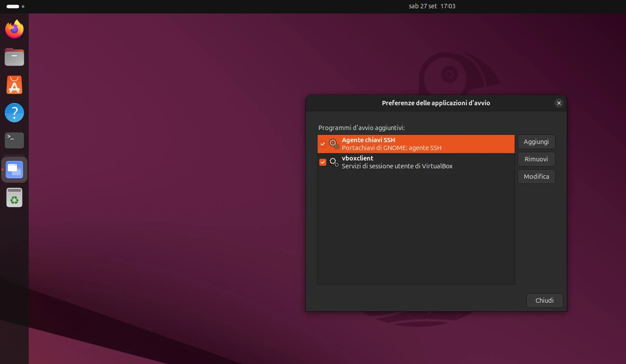Launch Firefox from the dock
626x364 pixels.
(14, 29)
